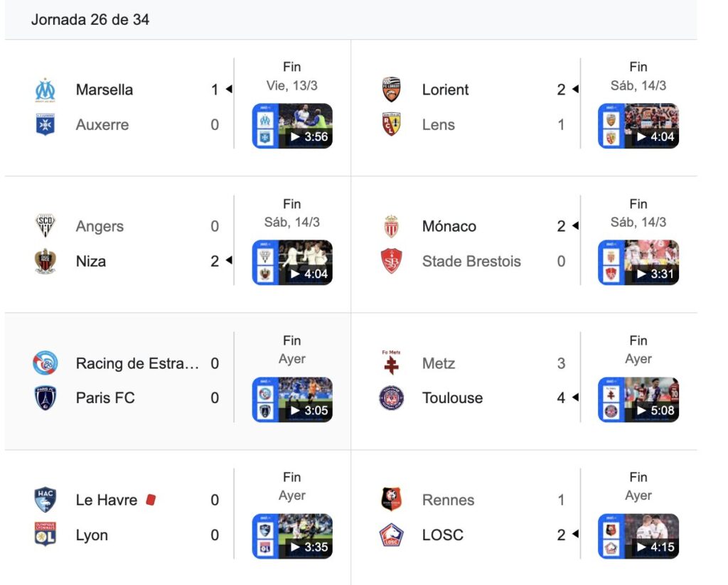Click the Lens team logo
728x585 pixels.
click(x=392, y=124)
